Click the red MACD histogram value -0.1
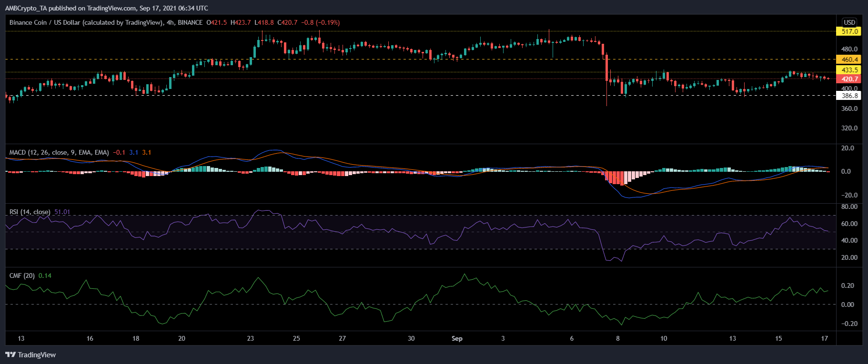The image size is (868, 364). click(119, 152)
